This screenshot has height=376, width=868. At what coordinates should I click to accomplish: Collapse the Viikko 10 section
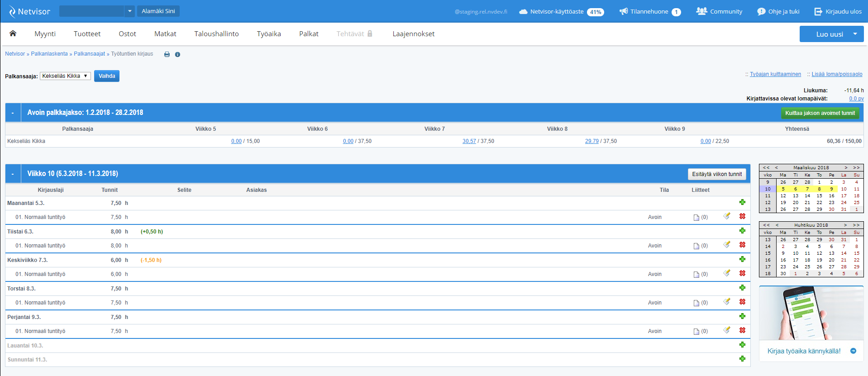[x=13, y=174]
